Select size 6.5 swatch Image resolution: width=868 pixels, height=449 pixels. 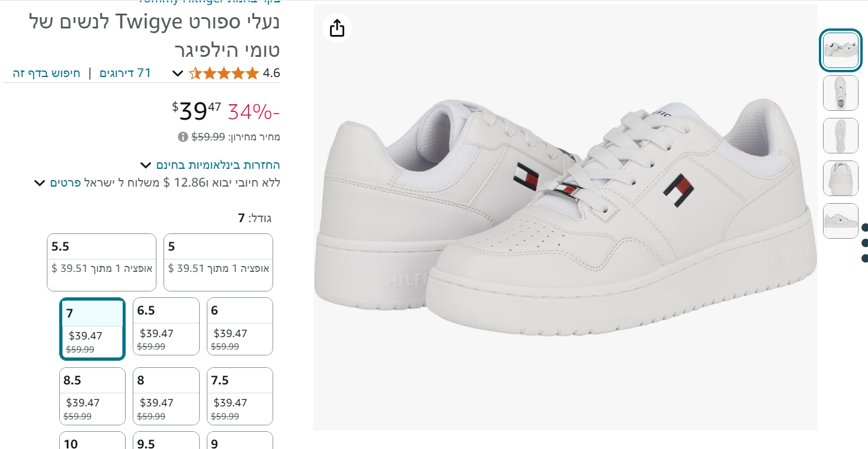[x=166, y=326]
